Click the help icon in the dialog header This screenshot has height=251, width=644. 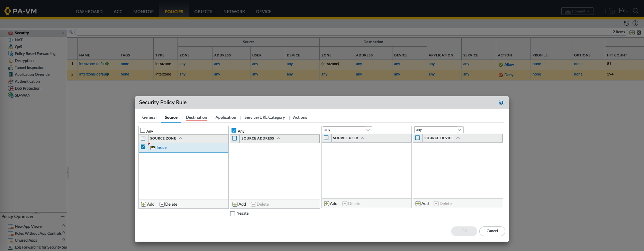click(x=501, y=102)
